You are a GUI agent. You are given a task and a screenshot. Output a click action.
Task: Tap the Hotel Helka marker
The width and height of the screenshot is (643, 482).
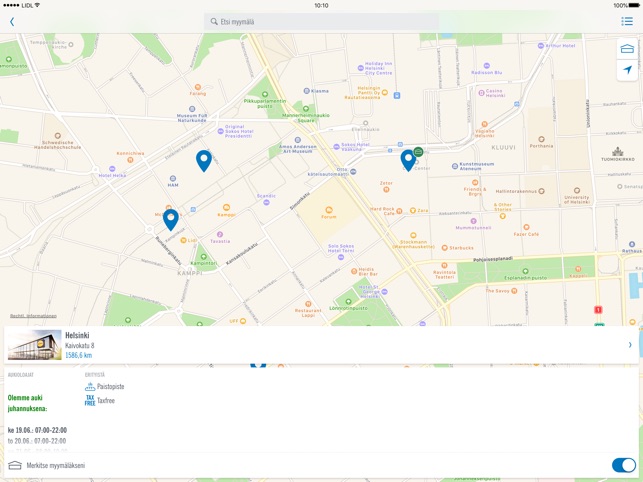click(x=112, y=169)
